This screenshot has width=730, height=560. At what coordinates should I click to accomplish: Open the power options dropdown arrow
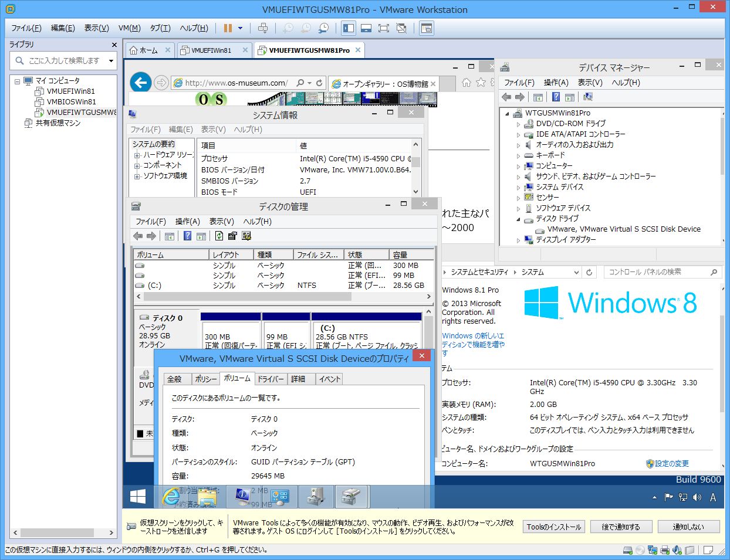[240, 28]
